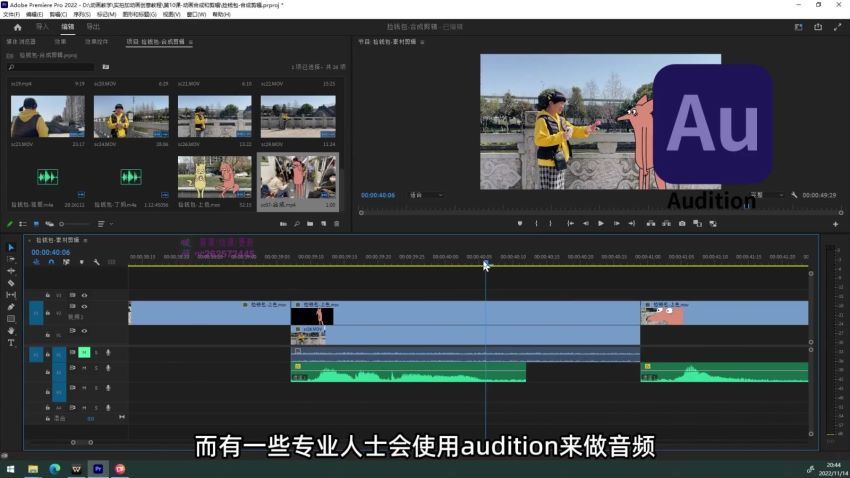Go to Out point in program monitor
The image size is (850, 478).
coord(632,223)
